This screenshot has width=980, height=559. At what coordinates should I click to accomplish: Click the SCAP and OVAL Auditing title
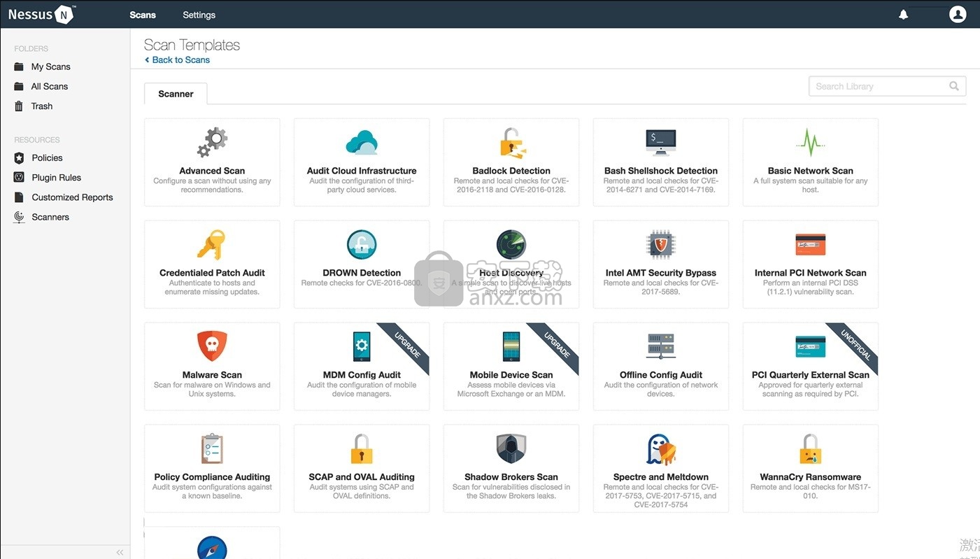pyautogui.click(x=362, y=477)
